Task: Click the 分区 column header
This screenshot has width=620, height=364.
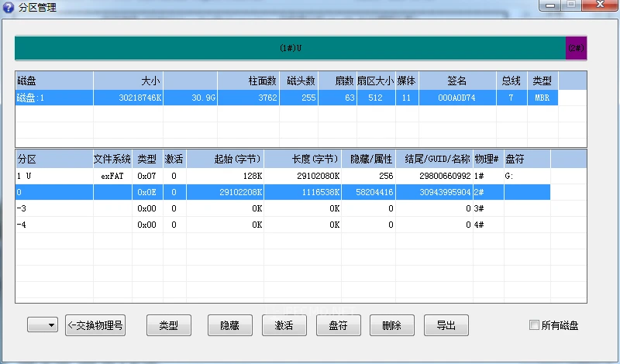Action: [54, 159]
